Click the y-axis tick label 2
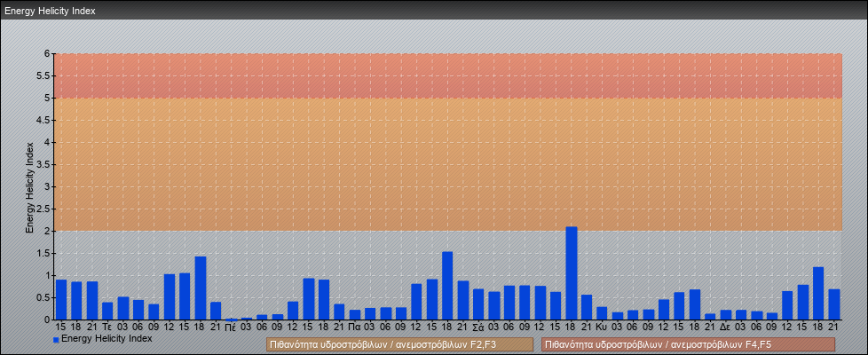 click(x=48, y=231)
